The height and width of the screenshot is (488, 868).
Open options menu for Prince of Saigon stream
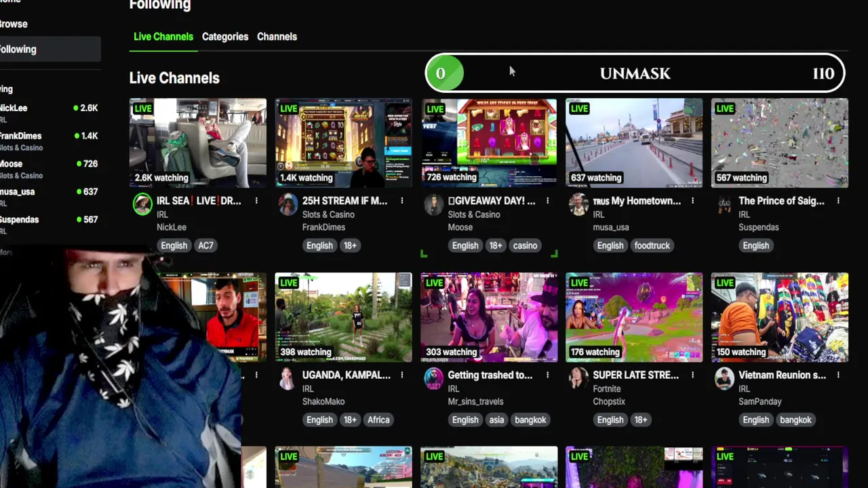[x=838, y=201]
